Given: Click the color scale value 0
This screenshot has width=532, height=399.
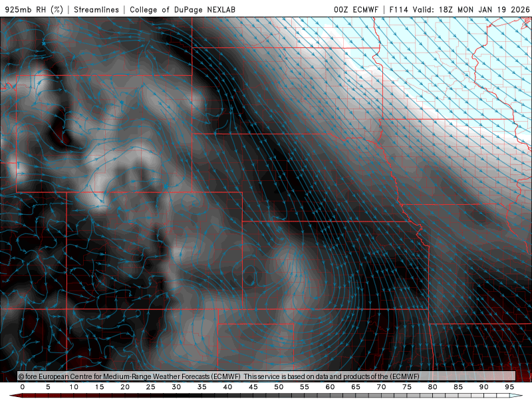Looking at the screenshot, I should coord(23,387).
